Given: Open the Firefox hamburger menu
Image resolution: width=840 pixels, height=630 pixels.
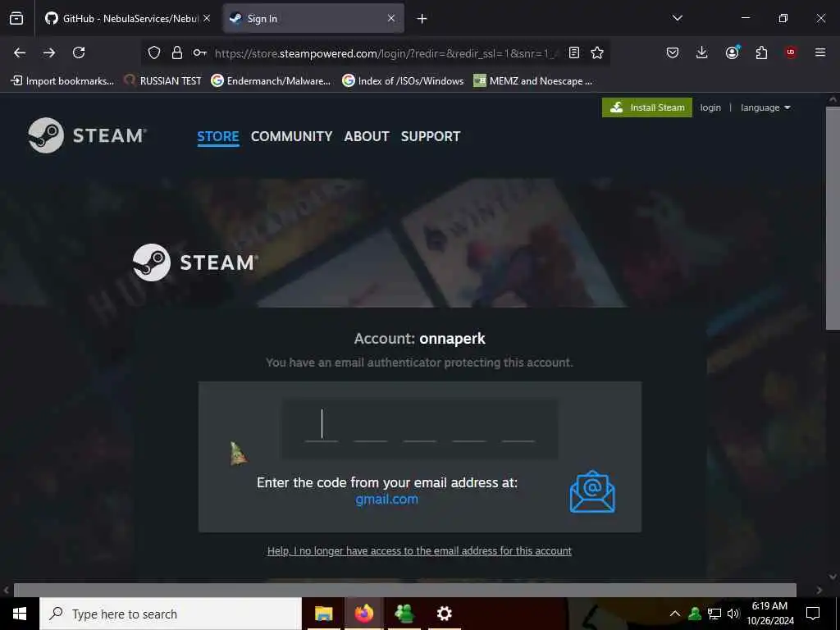Looking at the screenshot, I should (x=820, y=52).
